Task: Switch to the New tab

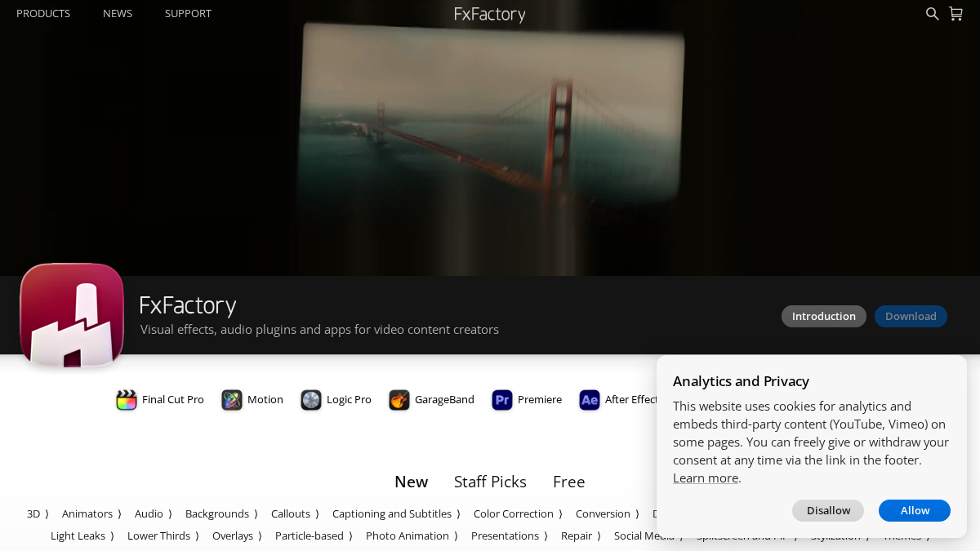Action: 411,482
